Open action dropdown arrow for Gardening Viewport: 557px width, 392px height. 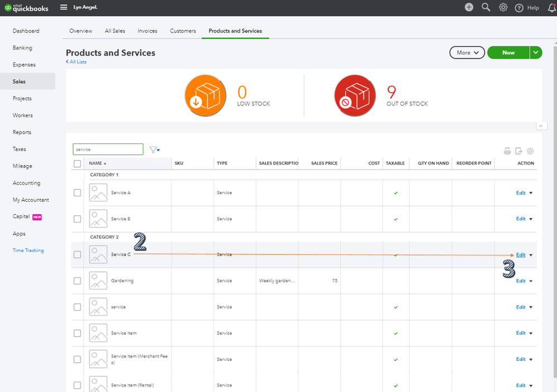tap(531, 281)
